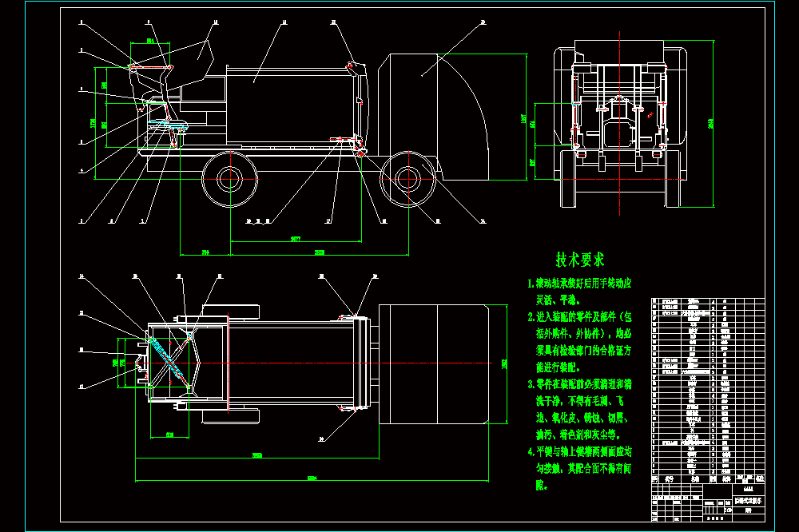Pick the line "油污、着色剂和灰尘等。"

(578, 435)
